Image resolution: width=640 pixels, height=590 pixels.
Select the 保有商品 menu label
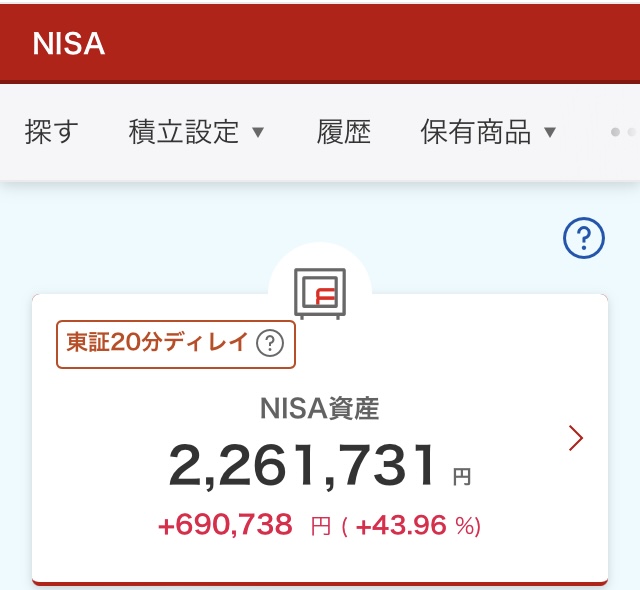[476, 132]
